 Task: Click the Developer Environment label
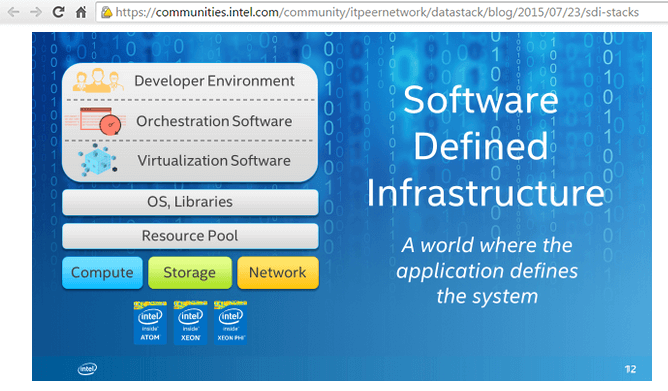pyautogui.click(x=214, y=80)
